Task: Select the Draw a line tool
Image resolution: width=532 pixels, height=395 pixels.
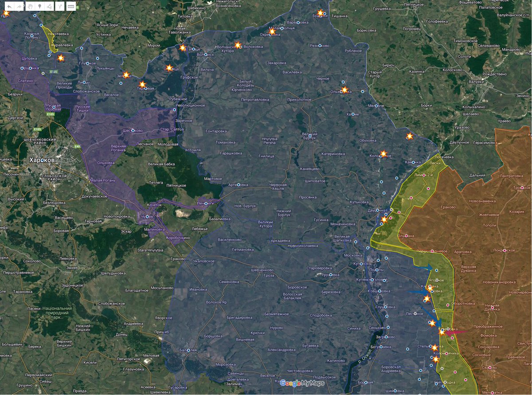Action: coord(50,6)
